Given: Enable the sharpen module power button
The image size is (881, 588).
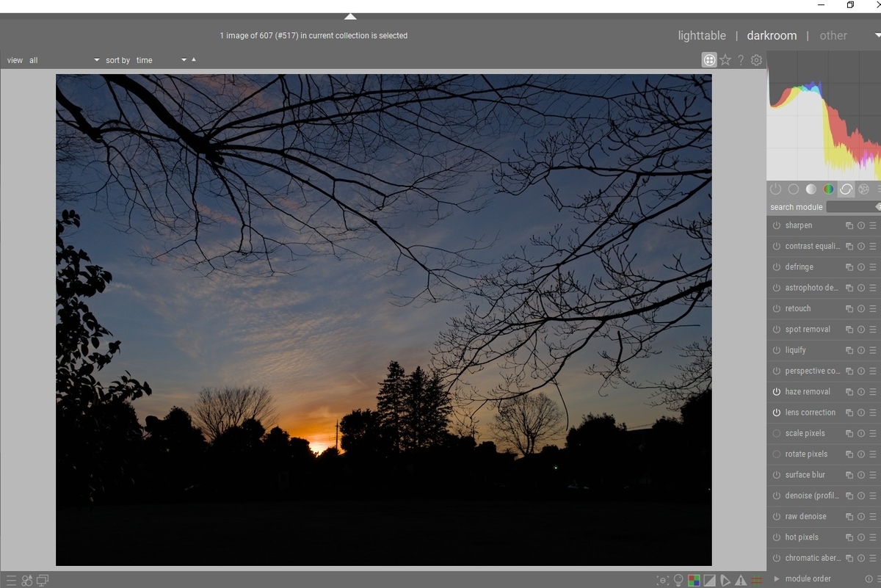Looking at the screenshot, I should click(777, 225).
